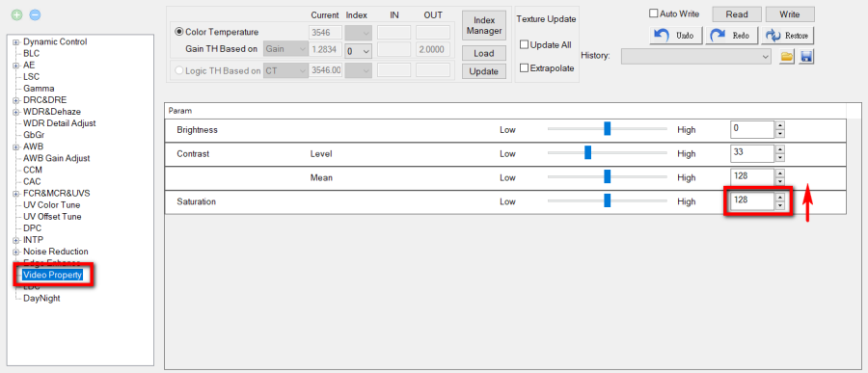Increase Brightness with the up spinner
This screenshot has height=373, width=868.
780,125
